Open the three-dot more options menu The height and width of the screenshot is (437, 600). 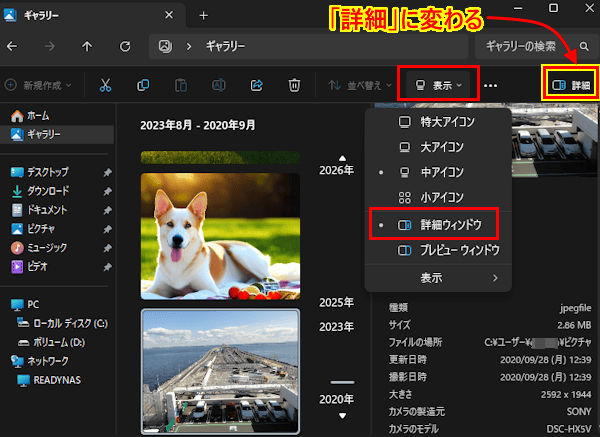[x=491, y=85]
